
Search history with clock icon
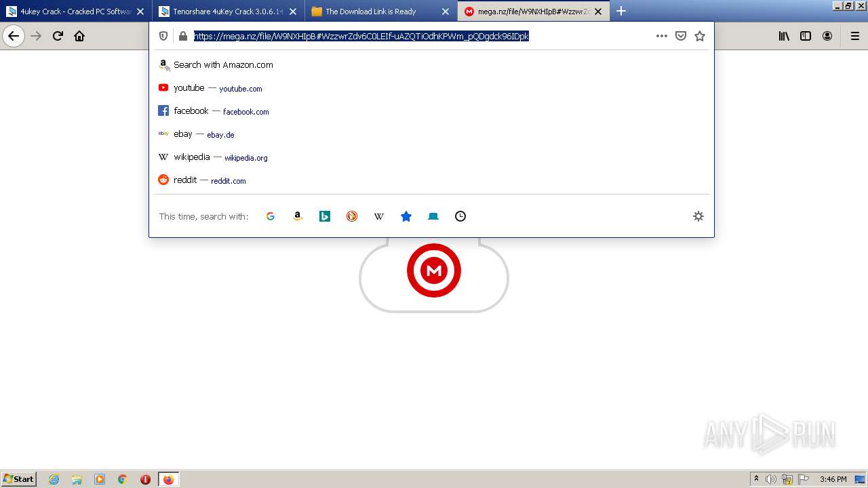(x=460, y=216)
